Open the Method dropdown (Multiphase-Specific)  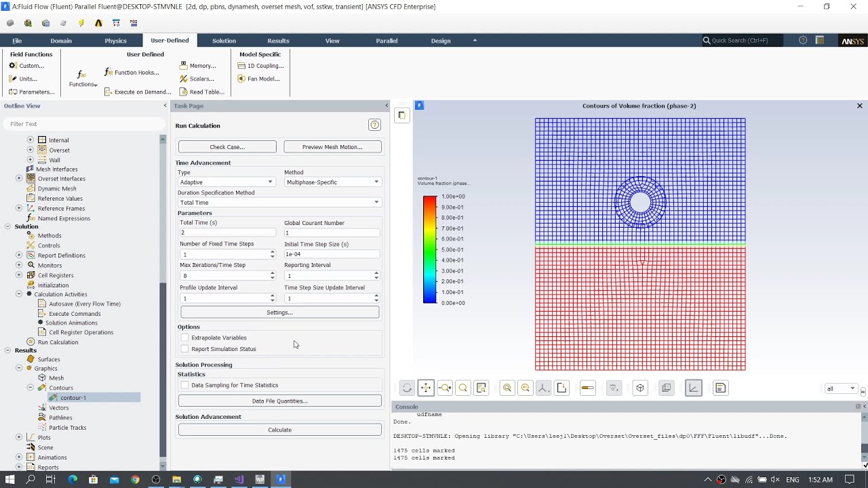332,182
